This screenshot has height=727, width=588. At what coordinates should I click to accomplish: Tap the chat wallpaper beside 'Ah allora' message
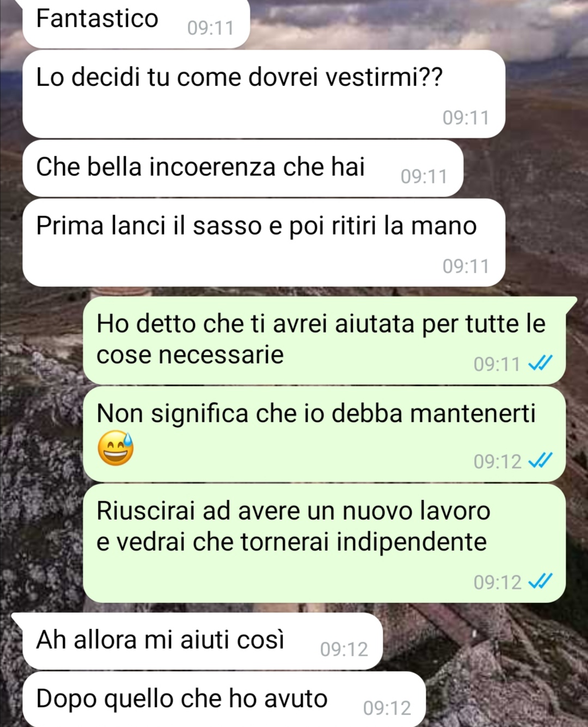pos(485,642)
